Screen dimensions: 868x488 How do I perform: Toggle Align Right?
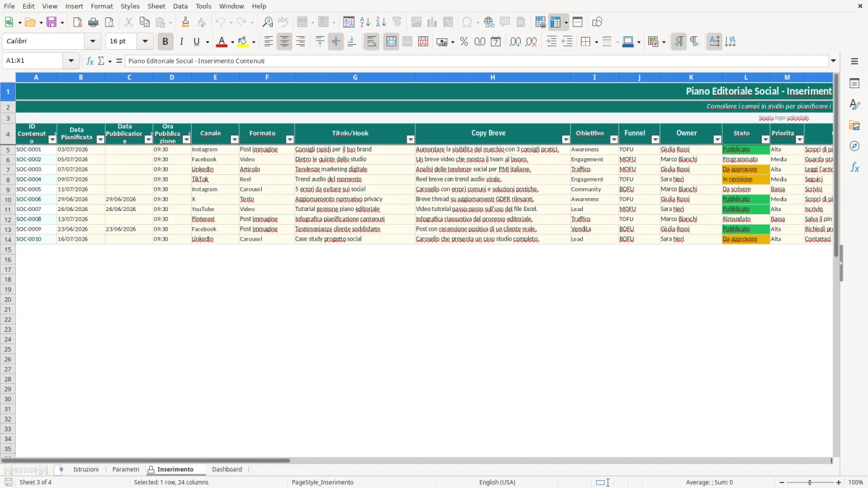[300, 42]
